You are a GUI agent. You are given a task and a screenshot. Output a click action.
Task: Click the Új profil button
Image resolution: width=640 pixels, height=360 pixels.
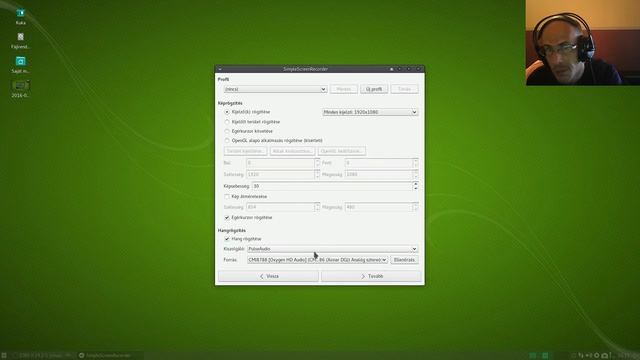[x=374, y=89]
